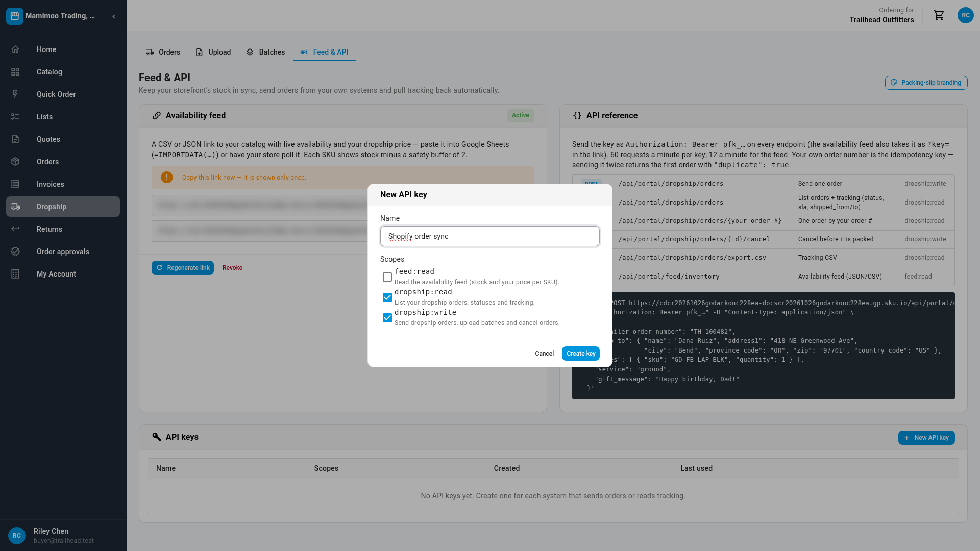Switch to the Batches tab
The height and width of the screenshot is (551, 980).
(x=265, y=52)
